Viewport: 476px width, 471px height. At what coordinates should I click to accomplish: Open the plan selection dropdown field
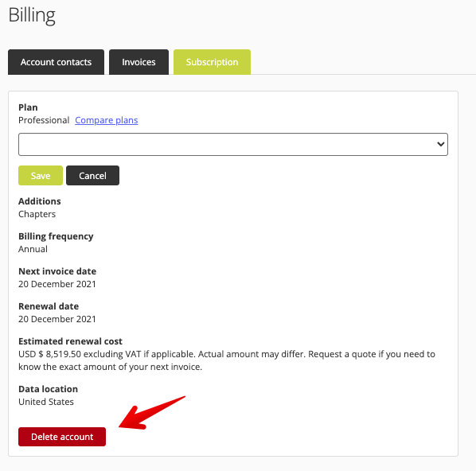point(233,144)
